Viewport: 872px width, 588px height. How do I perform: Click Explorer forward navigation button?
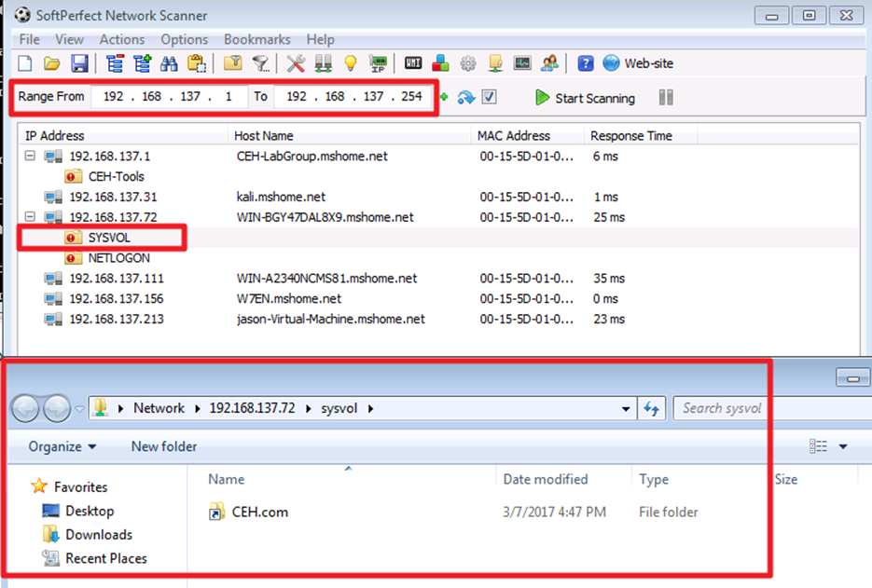coord(57,408)
